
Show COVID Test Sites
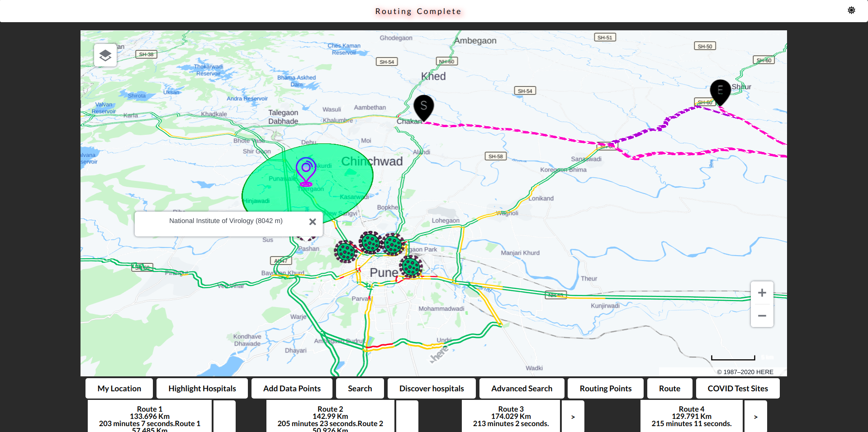pos(738,389)
